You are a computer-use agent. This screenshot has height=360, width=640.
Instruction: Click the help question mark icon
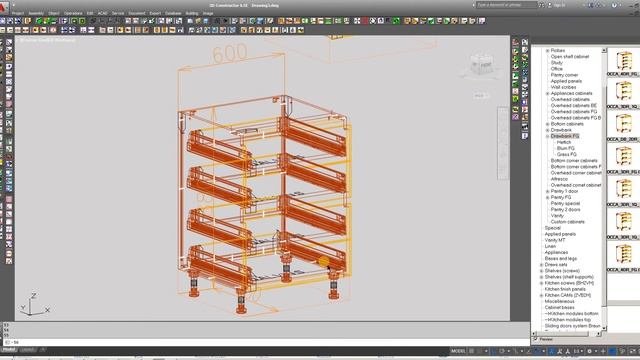(614, 5)
